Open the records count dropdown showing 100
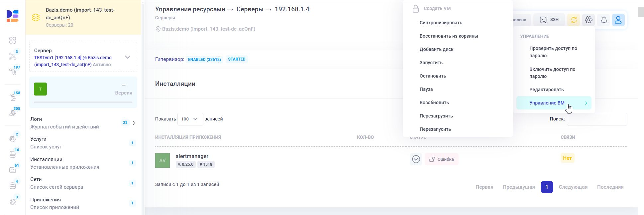This screenshot has width=644, height=215. pos(190,119)
